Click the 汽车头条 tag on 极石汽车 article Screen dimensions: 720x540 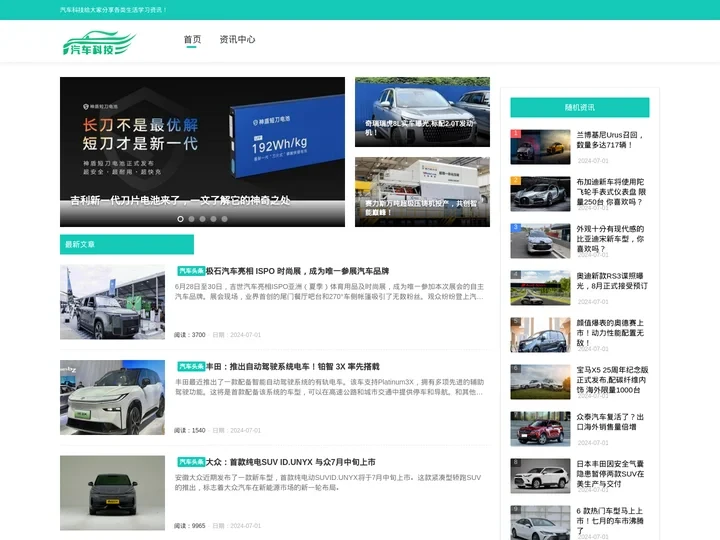(x=191, y=271)
